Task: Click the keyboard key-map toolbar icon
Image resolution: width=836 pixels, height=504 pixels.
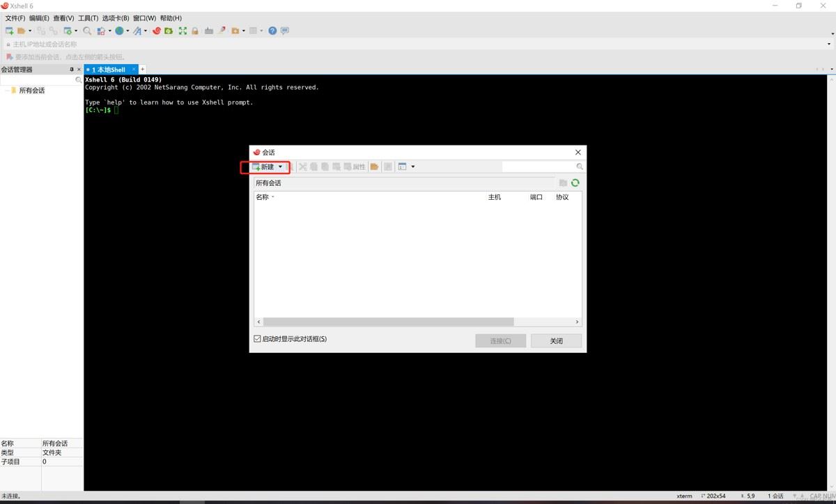Action: point(208,31)
